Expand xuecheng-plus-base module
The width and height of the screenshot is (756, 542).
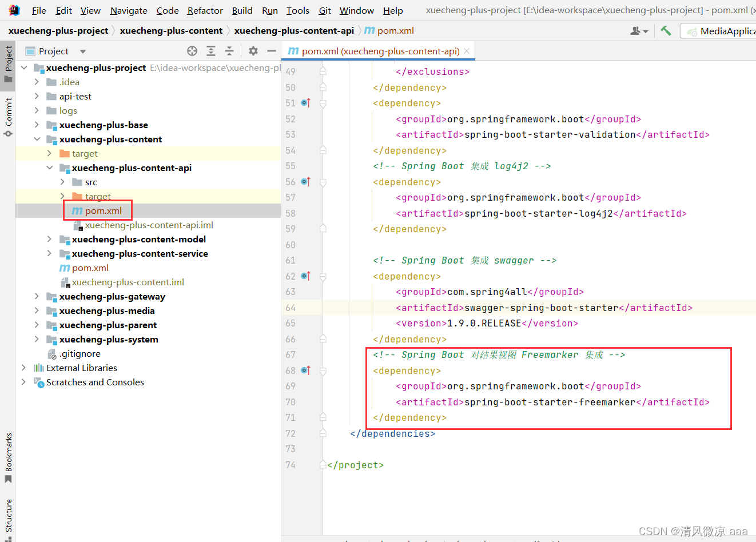coord(37,125)
